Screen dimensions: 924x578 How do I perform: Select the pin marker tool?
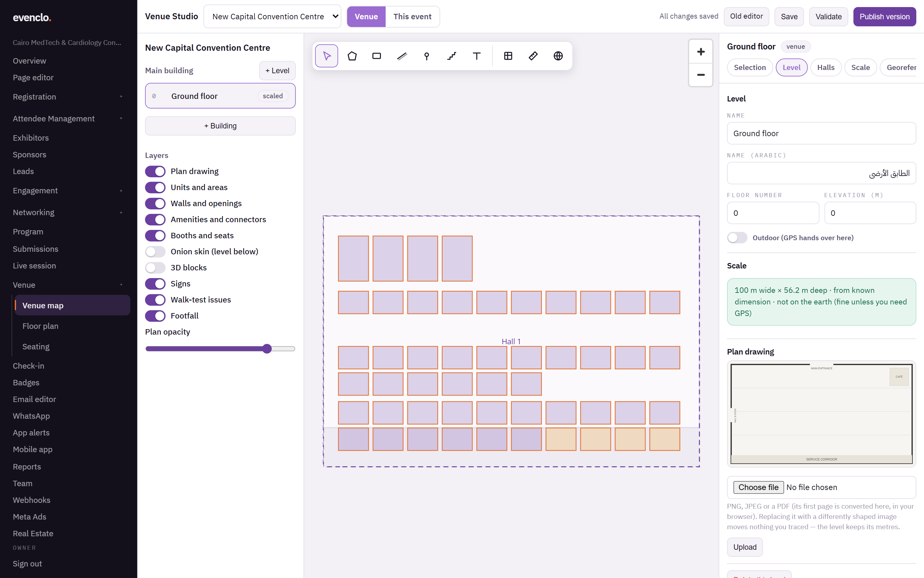(x=427, y=56)
